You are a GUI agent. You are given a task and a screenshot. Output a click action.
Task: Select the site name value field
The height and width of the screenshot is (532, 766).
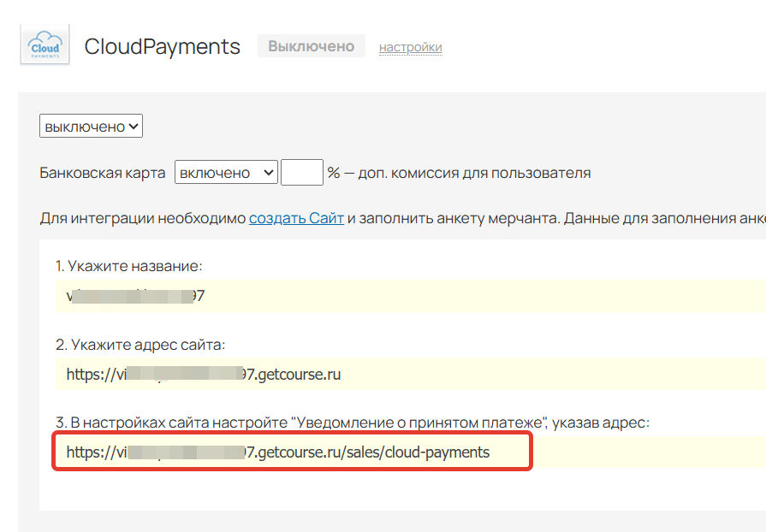[x=410, y=296]
